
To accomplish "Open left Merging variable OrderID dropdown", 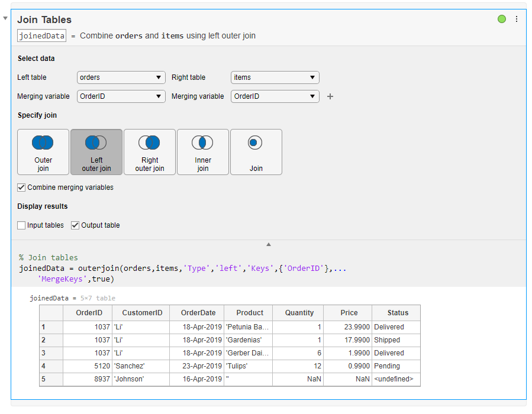I will (121, 96).
